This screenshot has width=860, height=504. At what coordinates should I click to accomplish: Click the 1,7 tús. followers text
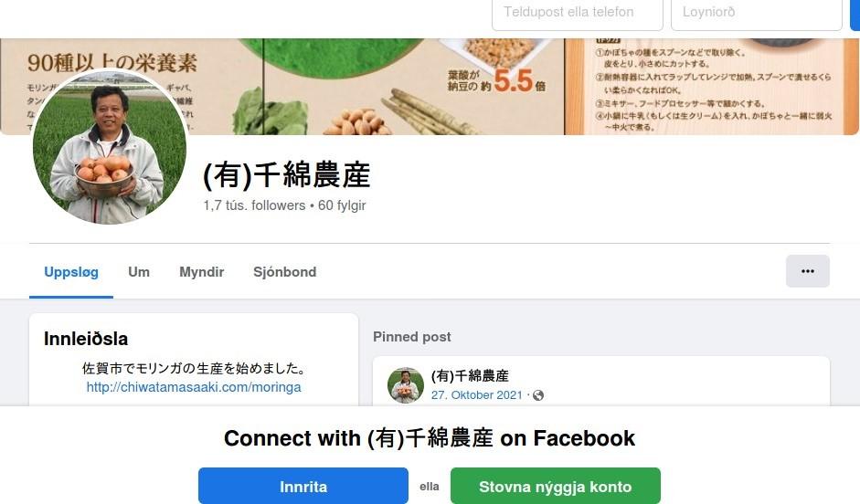pyautogui.click(x=254, y=205)
